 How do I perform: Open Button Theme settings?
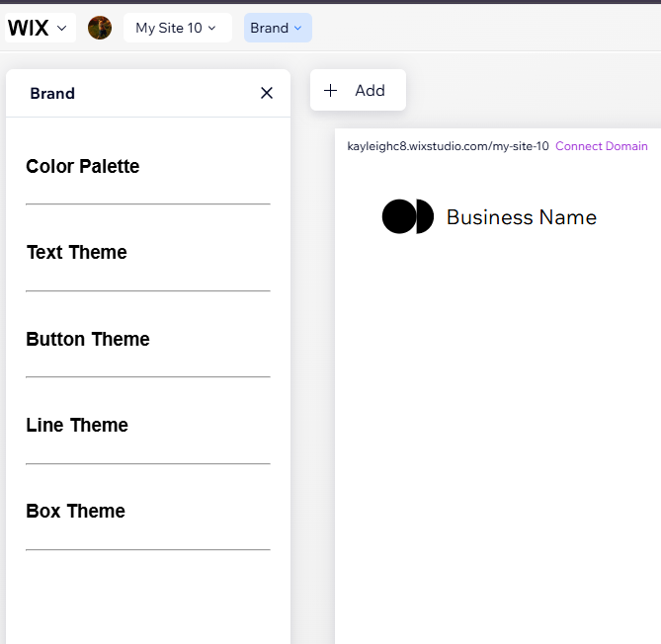(88, 340)
